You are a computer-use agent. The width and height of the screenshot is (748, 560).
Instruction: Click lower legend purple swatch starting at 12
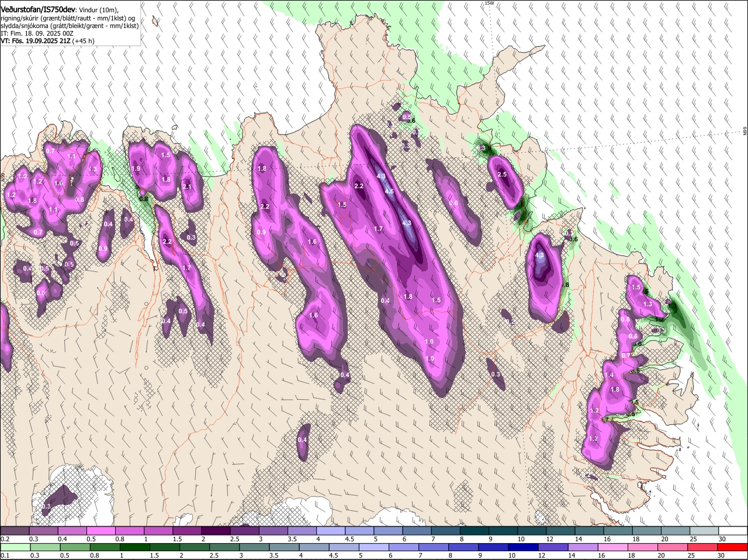coord(553,547)
